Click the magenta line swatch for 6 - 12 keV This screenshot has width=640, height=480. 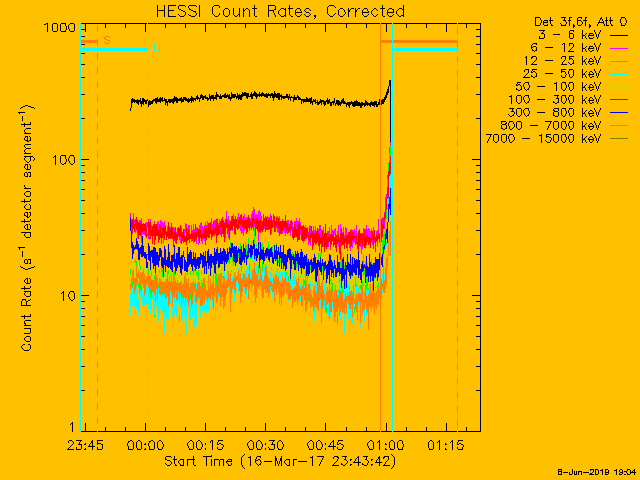(x=619, y=49)
